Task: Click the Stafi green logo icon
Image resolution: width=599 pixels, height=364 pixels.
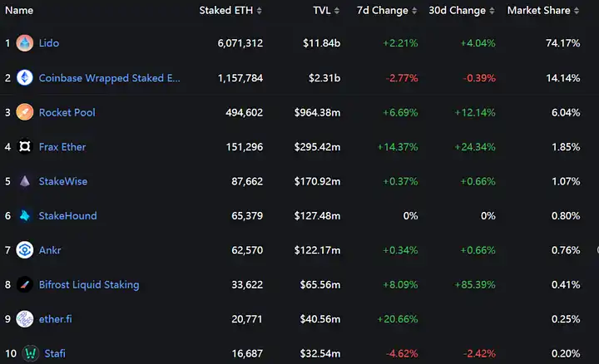Action: click(x=31, y=353)
